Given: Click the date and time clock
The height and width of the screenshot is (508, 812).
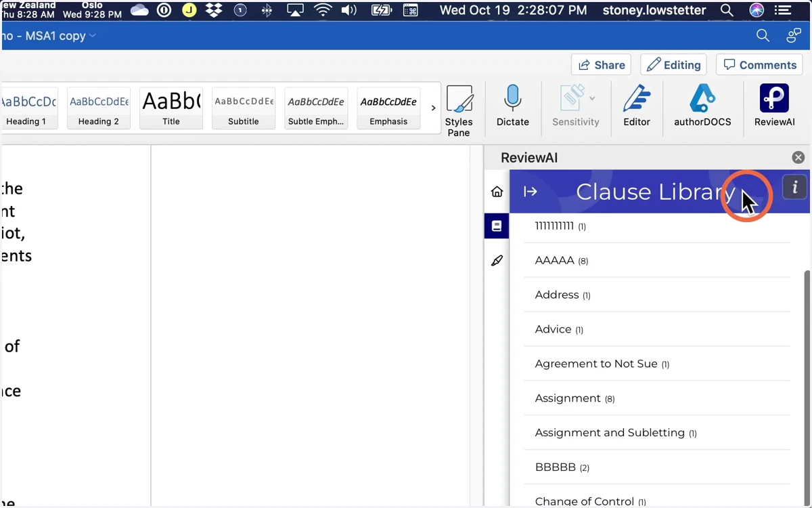Looking at the screenshot, I should [x=514, y=10].
